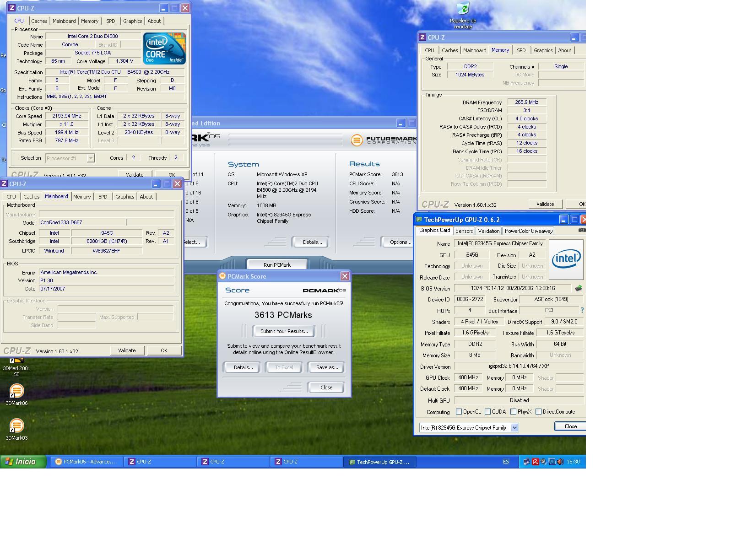
Task: Click Core Speed value 2193.94 MHz
Action: point(67,116)
